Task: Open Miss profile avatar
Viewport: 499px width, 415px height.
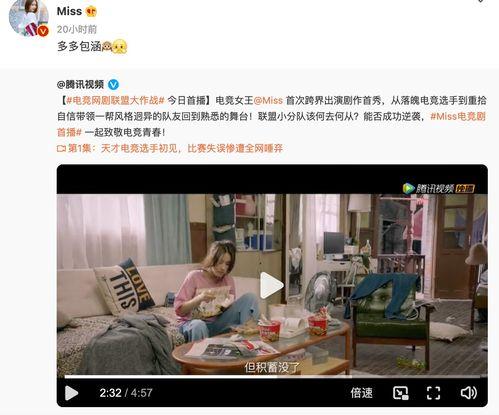Action: (29, 17)
